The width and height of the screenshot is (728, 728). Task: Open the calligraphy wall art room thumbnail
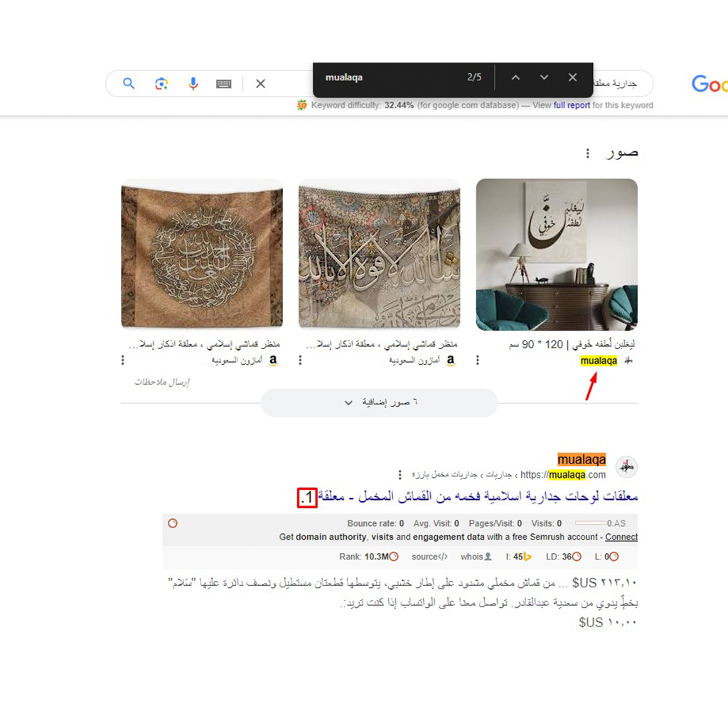pyautogui.click(x=557, y=255)
